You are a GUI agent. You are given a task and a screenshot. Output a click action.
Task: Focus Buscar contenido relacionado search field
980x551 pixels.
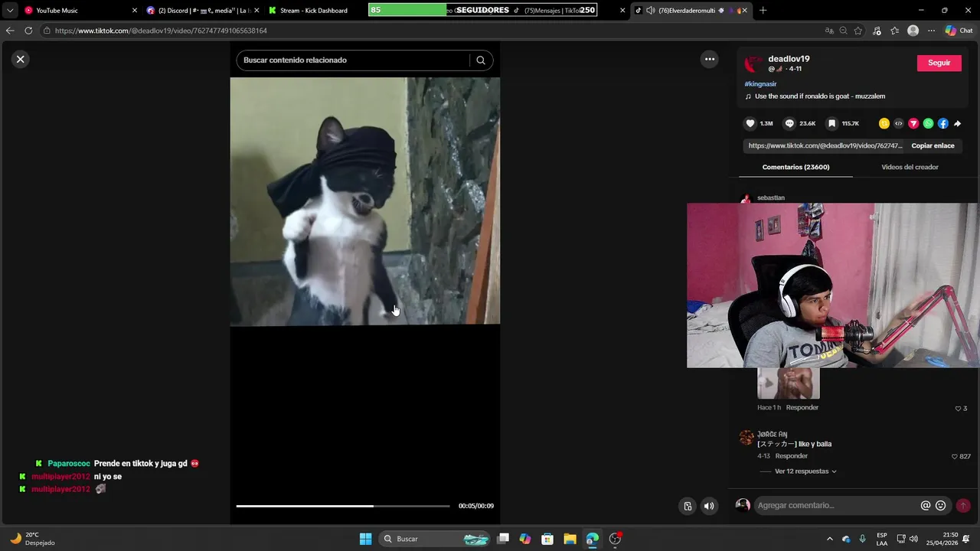click(353, 60)
